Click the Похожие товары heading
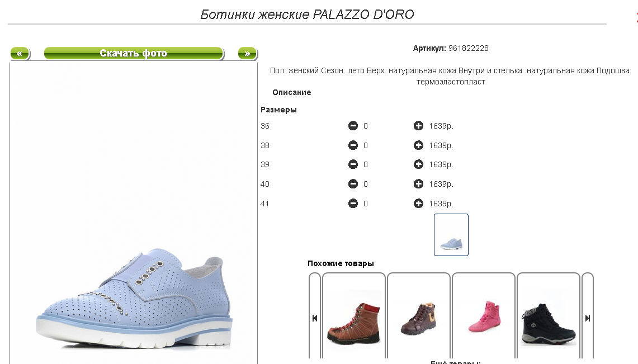Viewport: 638px width, 364px height. click(x=341, y=263)
